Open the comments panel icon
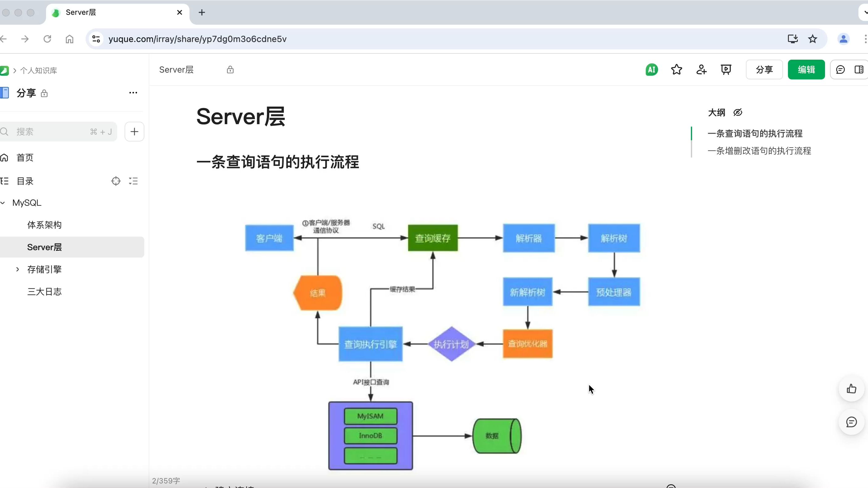 pyautogui.click(x=840, y=70)
